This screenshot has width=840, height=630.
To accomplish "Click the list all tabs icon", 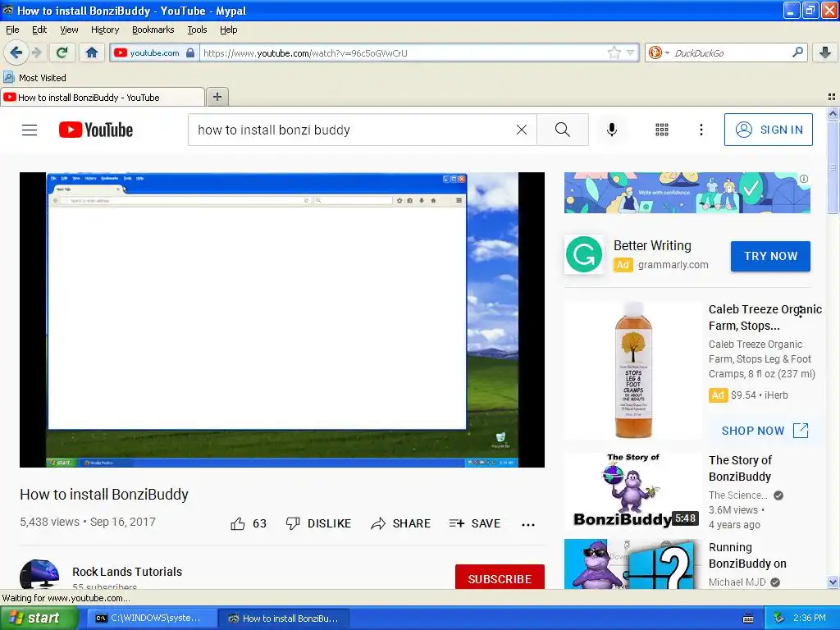I will [832, 97].
